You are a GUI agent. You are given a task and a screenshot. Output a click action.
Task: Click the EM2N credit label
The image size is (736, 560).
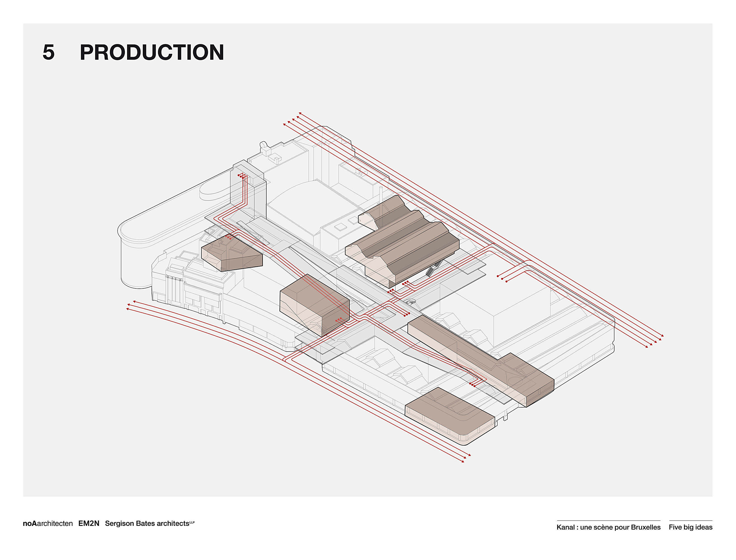click(x=89, y=523)
